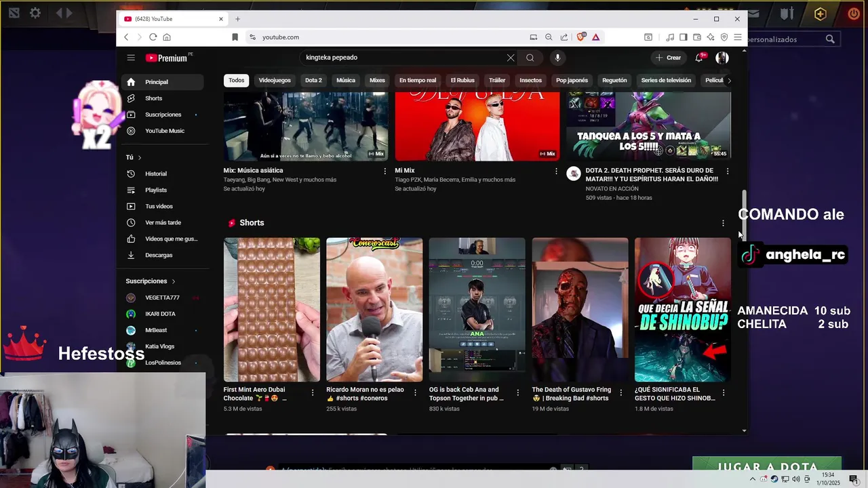Click the YouTube Premium logo
Screen dimensions: 868x488
tap(166, 58)
